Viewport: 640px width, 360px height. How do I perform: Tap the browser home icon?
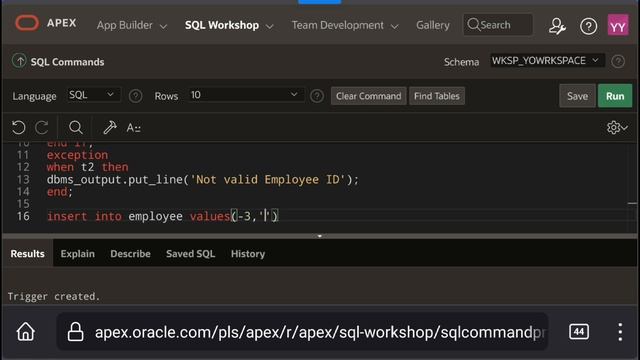coord(25,331)
